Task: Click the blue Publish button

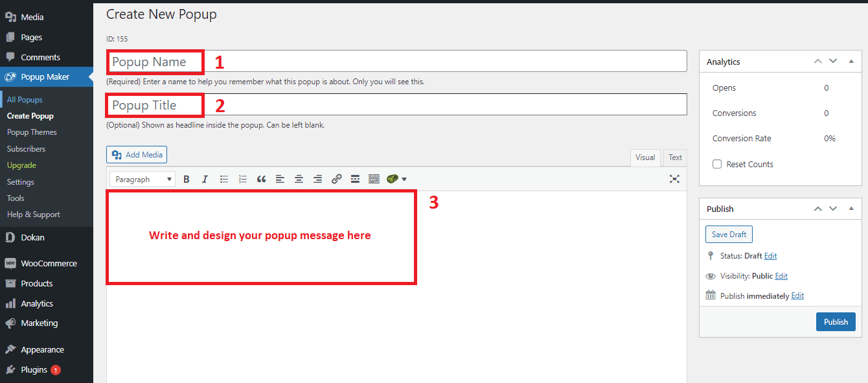Action: pos(836,321)
